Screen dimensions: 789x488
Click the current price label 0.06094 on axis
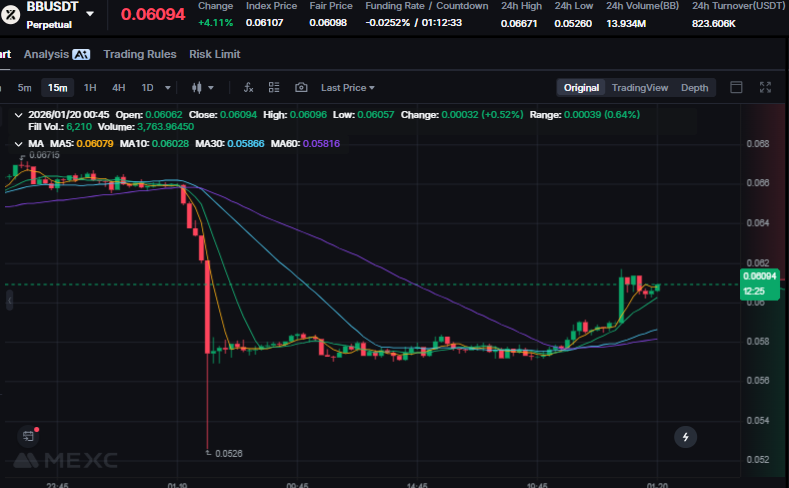pyautogui.click(x=760, y=276)
